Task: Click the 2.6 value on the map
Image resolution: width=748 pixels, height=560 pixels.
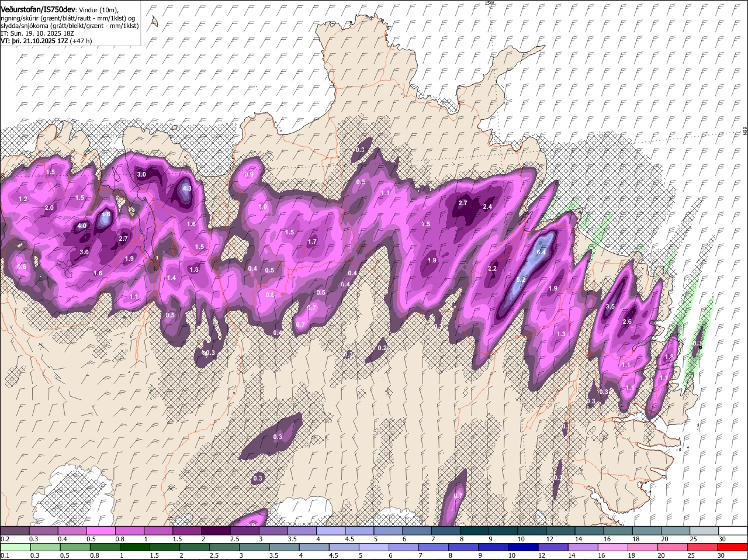Action: (x=628, y=322)
